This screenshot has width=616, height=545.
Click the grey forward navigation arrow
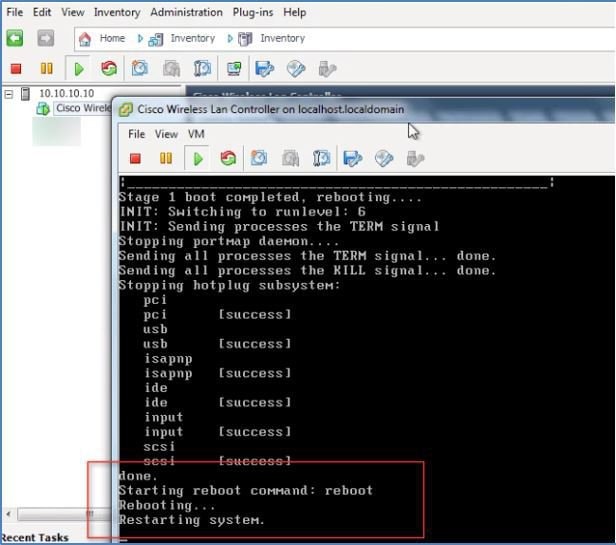[46, 38]
